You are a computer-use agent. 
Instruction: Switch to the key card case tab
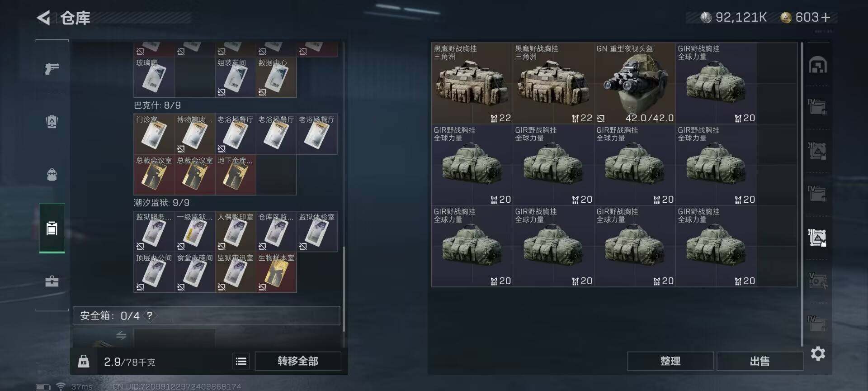coord(52,228)
